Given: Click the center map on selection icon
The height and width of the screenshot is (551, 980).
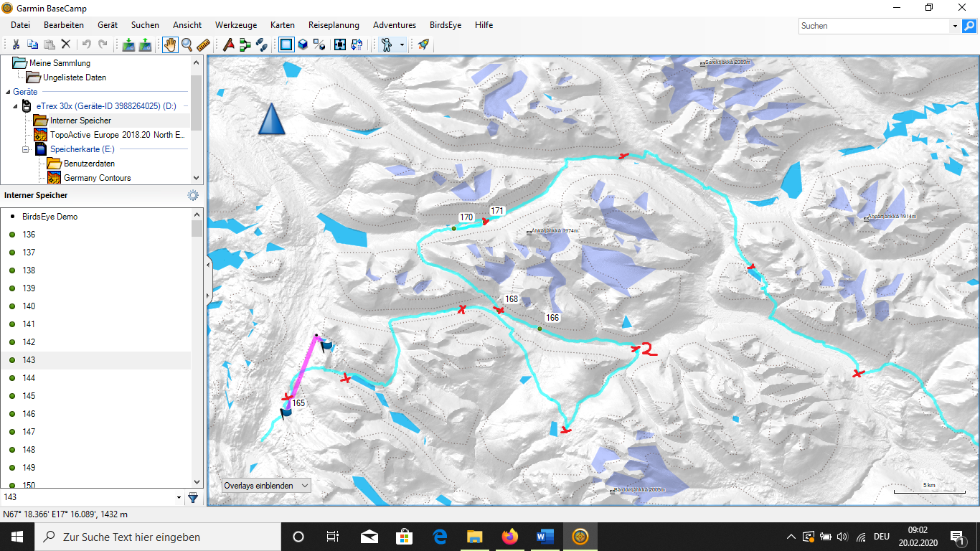Looking at the screenshot, I should 341,44.
